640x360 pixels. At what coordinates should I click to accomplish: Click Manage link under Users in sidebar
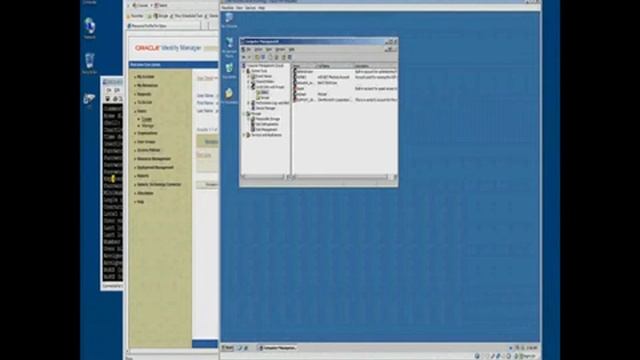point(148,126)
